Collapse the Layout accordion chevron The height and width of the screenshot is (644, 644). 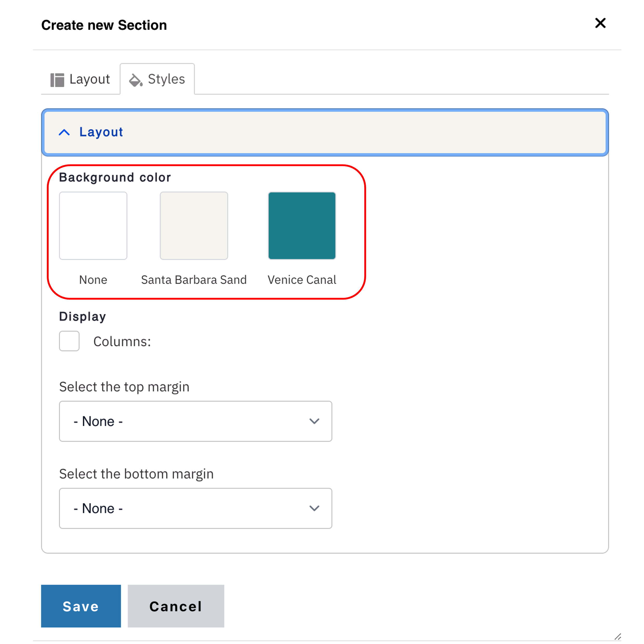click(x=64, y=132)
